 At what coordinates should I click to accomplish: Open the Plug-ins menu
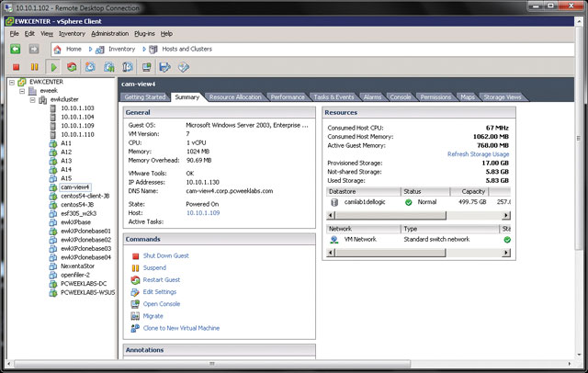tap(144, 34)
